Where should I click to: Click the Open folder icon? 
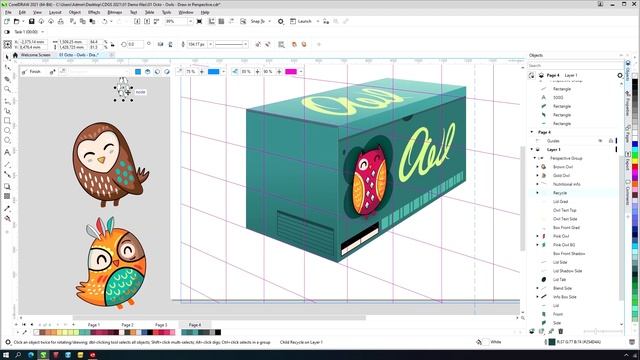[x=16, y=21]
